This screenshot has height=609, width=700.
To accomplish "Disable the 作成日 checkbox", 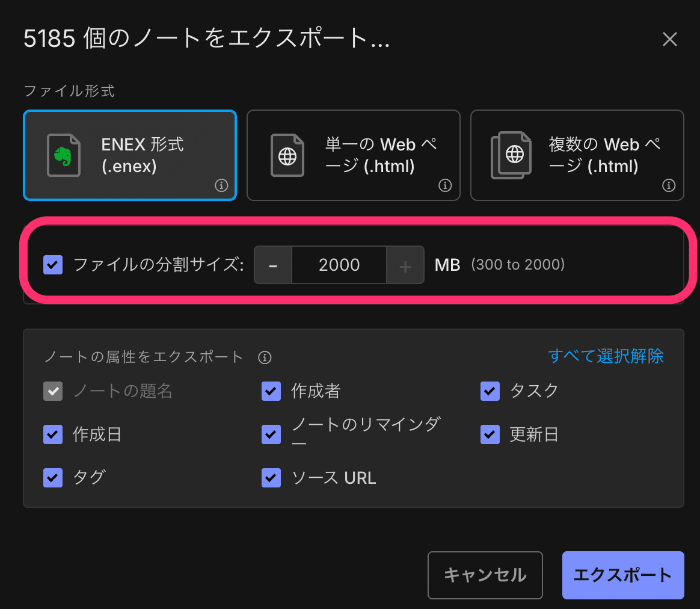I will point(53,434).
